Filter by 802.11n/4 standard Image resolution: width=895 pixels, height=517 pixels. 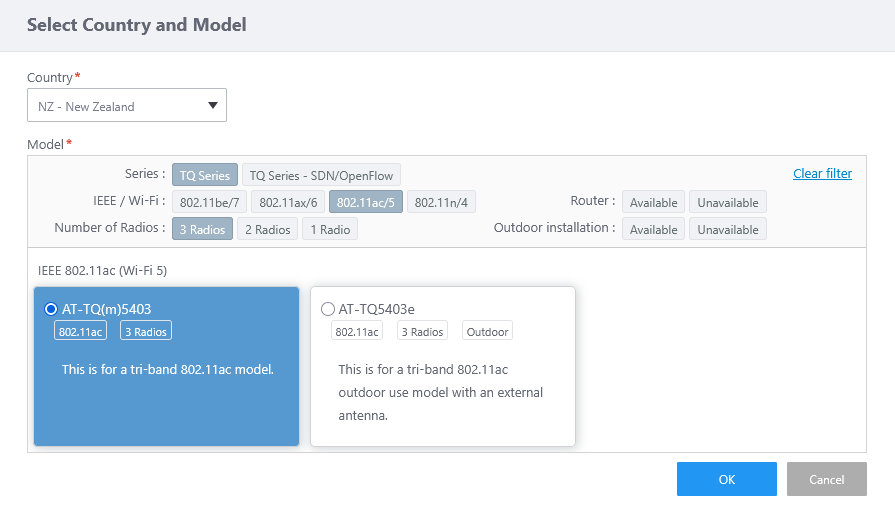tap(441, 202)
